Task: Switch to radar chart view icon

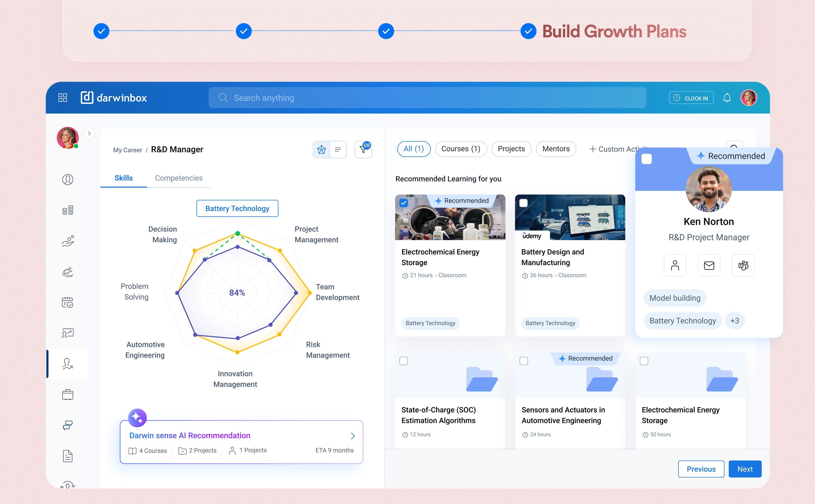Action: (x=321, y=149)
